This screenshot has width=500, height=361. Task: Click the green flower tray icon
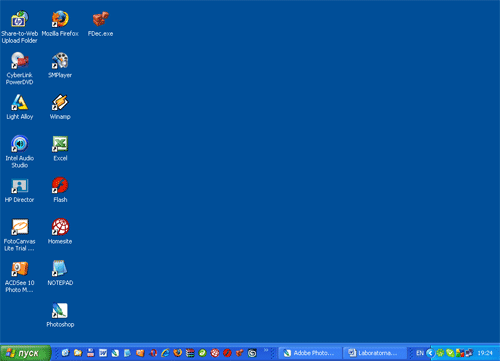point(440,353)
